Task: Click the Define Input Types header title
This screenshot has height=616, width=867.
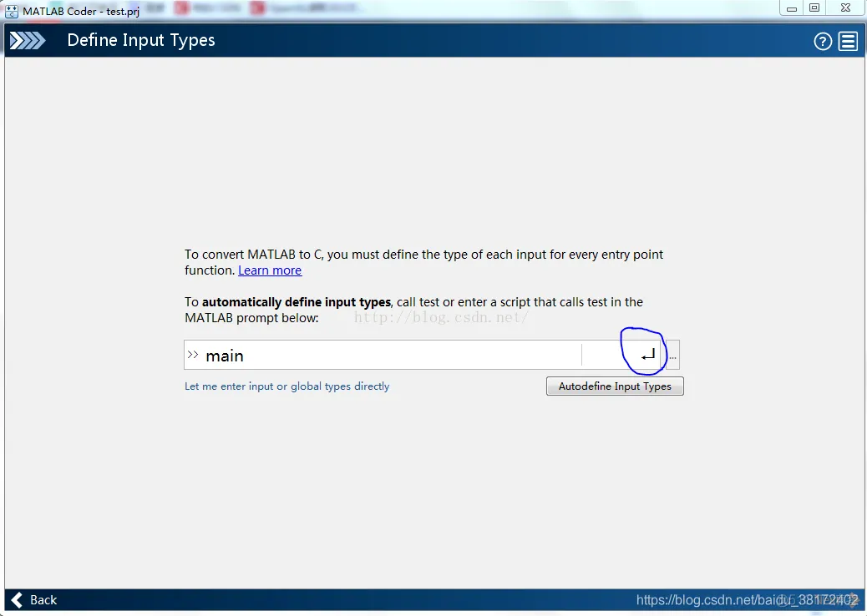Action: [x=141, y=40]
